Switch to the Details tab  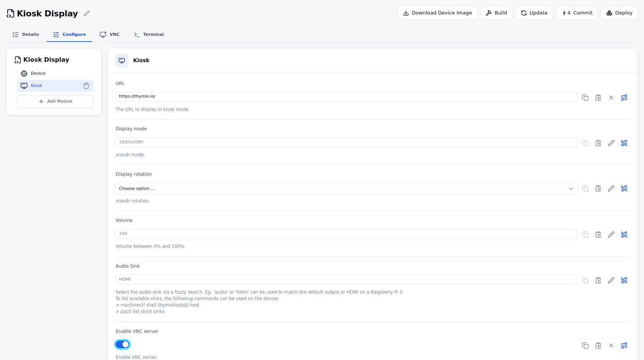click(26, 34)
